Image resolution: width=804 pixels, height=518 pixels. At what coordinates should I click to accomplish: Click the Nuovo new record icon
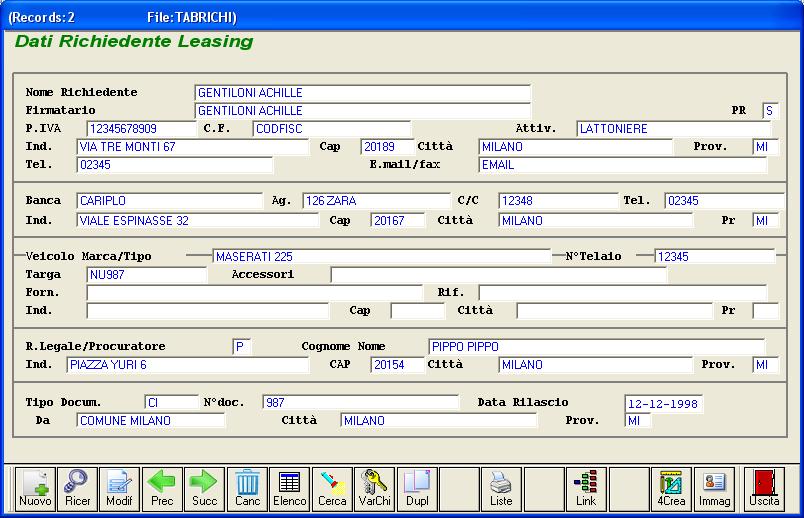(x=35, y=489)
